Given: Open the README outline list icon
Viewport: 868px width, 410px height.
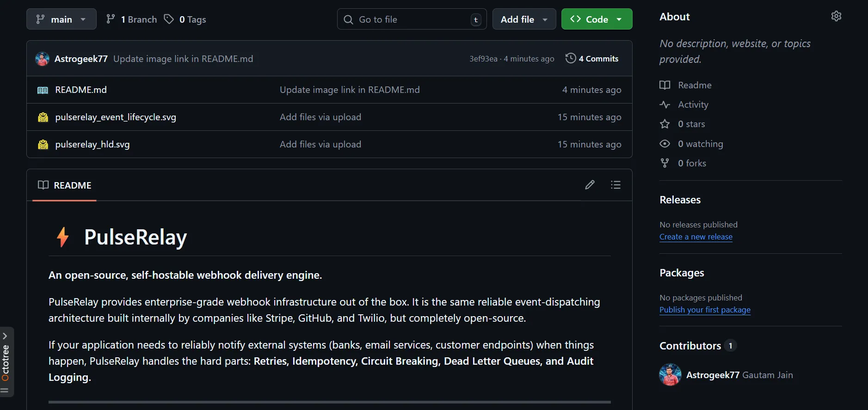Looking at the screenshot, I should pos(616,185).
